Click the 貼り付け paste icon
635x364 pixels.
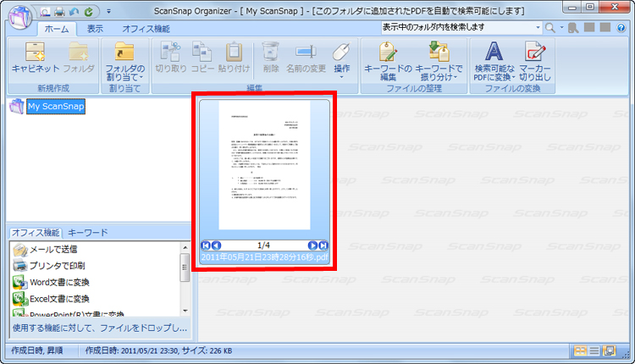[x=234, y=58]
